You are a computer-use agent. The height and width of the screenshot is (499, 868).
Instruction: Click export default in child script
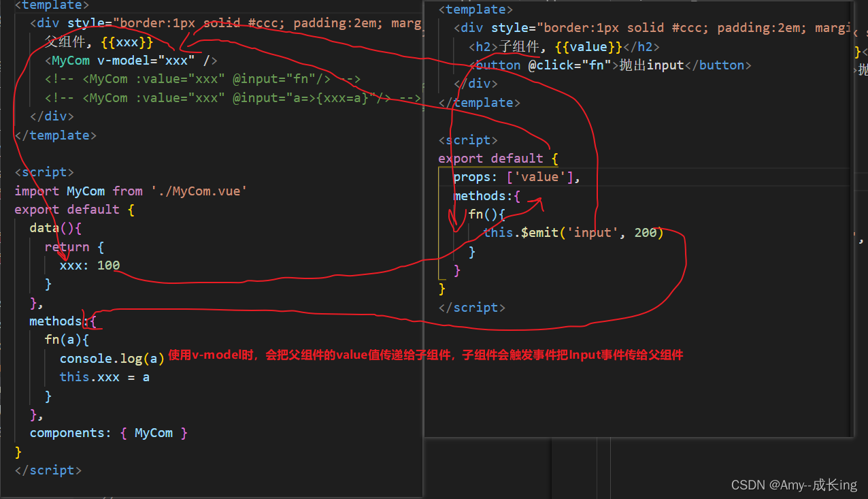[x=490, y=158]
